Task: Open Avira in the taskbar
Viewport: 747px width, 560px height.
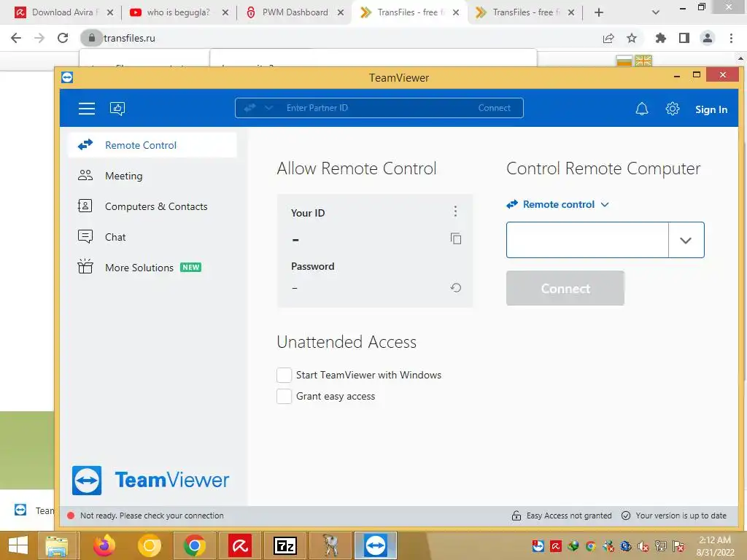Action: click(239, 545)
